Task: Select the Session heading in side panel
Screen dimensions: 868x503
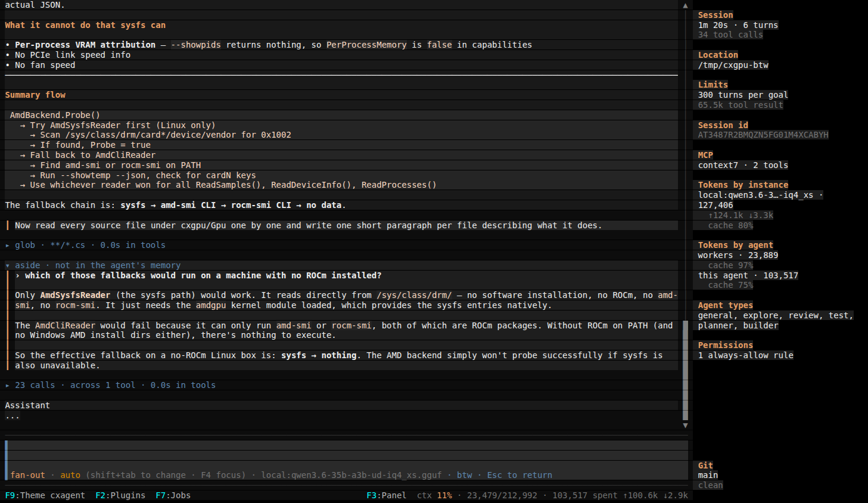Action: point(715,15)
